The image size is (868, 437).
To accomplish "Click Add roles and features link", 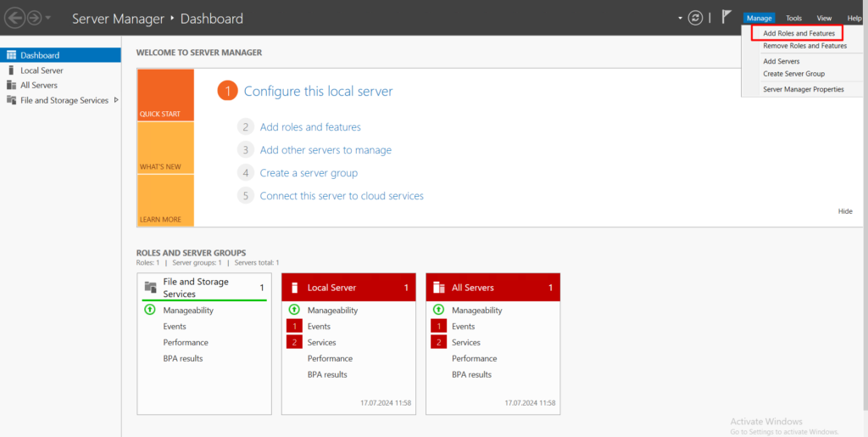I will point(310,126).
